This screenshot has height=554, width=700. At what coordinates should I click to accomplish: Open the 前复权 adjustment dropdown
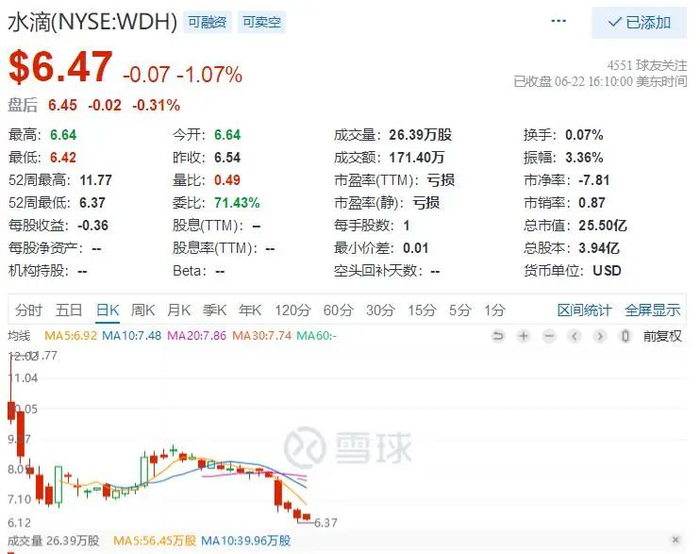662,336
